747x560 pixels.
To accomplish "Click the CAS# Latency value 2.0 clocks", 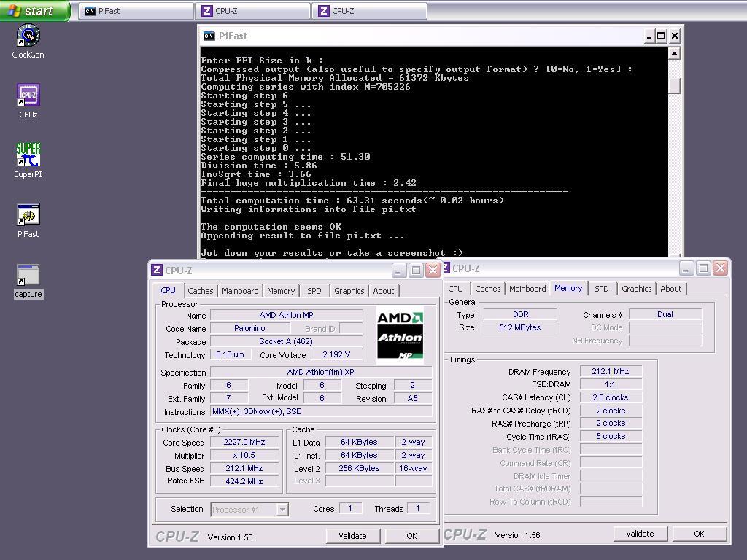I will click(611, 397).
